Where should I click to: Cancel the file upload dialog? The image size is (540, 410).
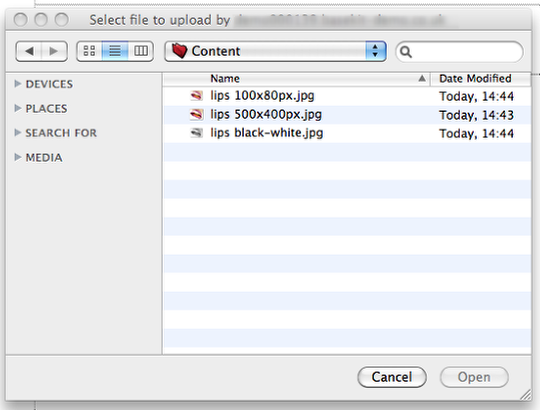(x=392, y=377)
